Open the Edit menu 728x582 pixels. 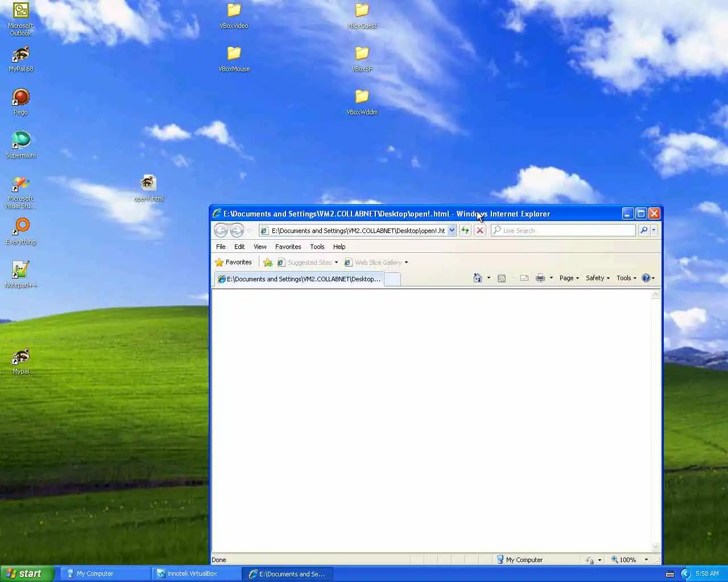pos(239,247)
